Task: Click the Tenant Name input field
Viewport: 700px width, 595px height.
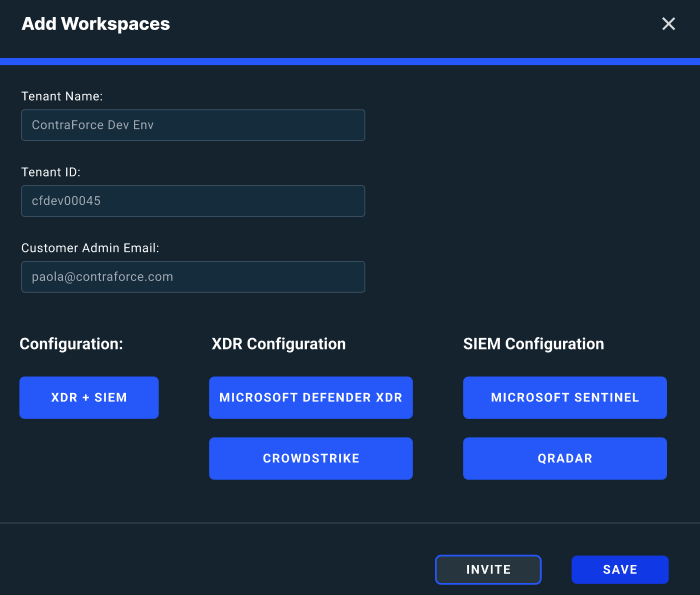Action: tap(192, 125)
